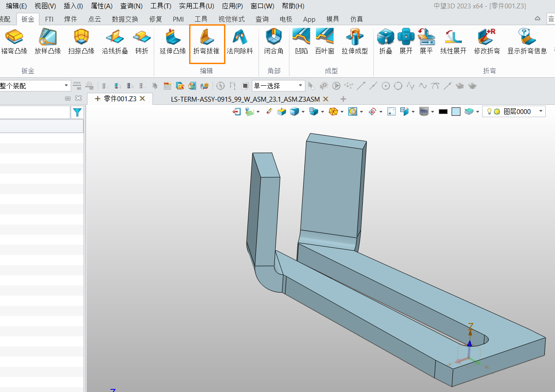Viewport: 555px width, 392px height.
Task: Open the dropdown arrow next to the magnifier icon
Action: (x=361, y=111)
